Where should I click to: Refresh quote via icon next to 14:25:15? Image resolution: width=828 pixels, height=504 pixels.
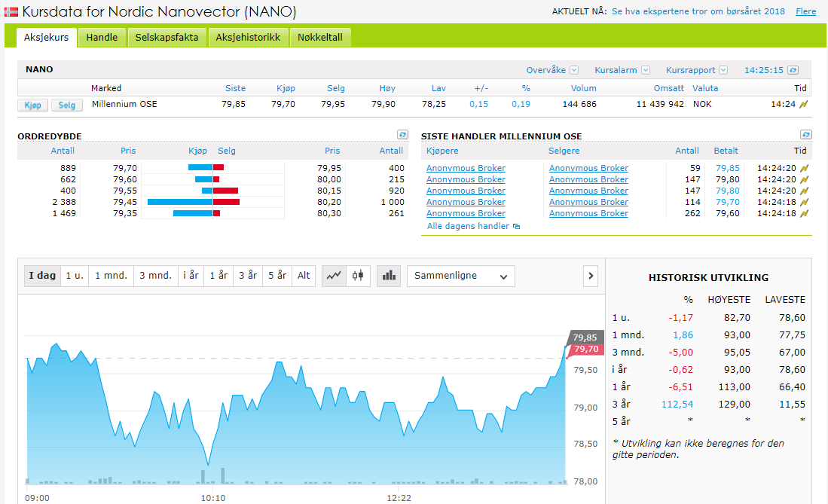(793, 70)
